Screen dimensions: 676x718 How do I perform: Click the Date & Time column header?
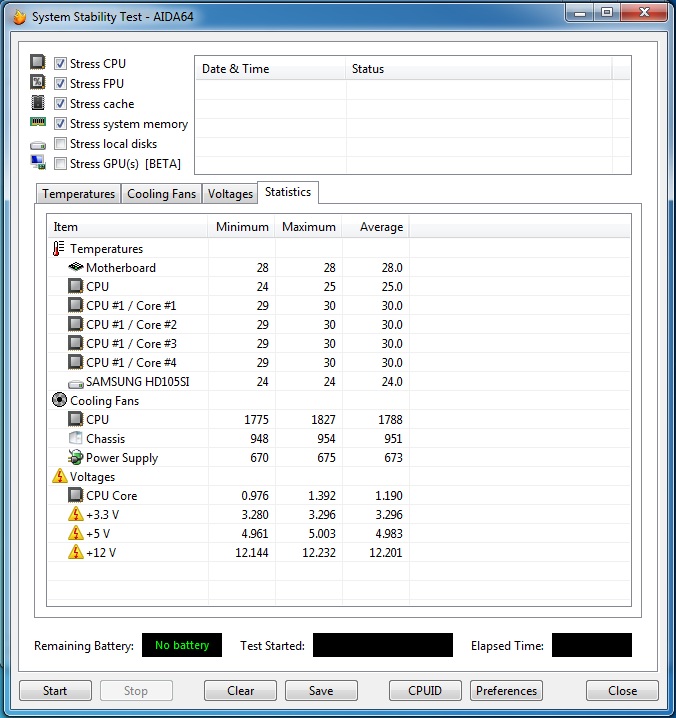click(x=271, y=69)
